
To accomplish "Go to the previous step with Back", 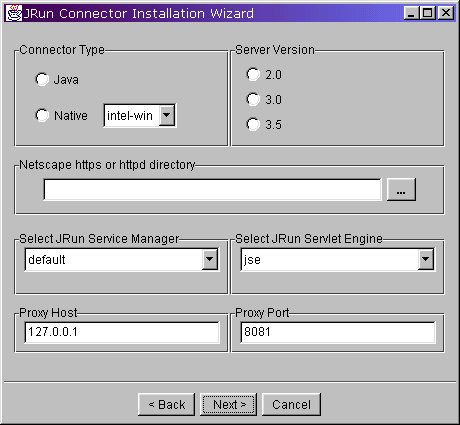I will pos(166,405).
